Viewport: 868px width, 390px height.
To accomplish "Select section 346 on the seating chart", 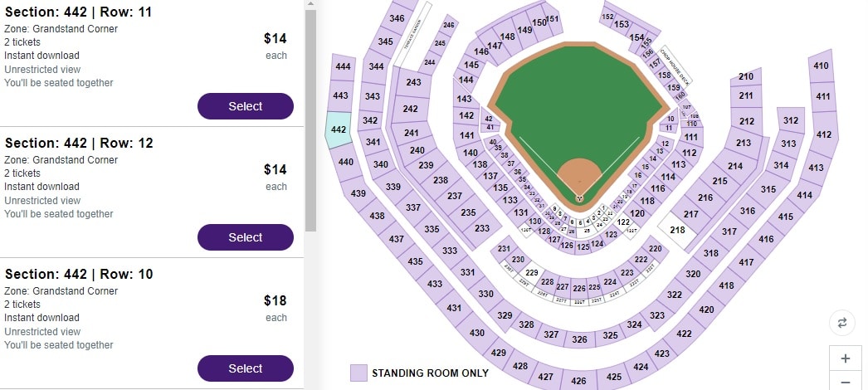I will coord(397,19).
